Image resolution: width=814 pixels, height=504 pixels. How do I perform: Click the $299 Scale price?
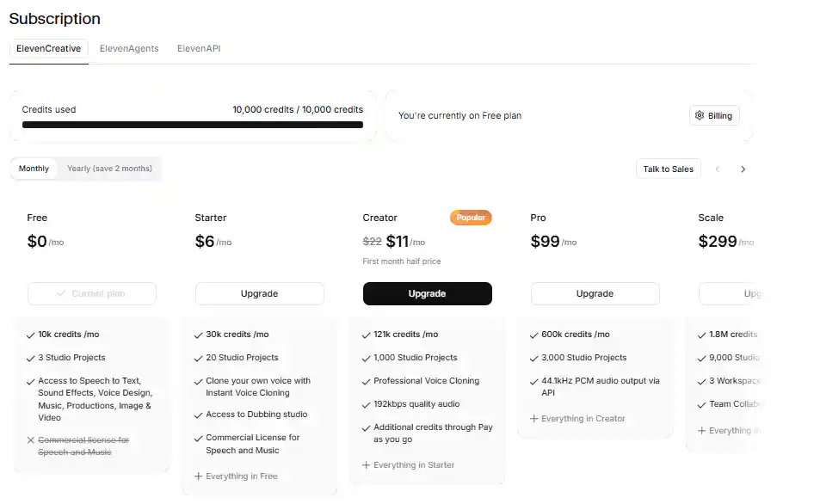point(725,242)
